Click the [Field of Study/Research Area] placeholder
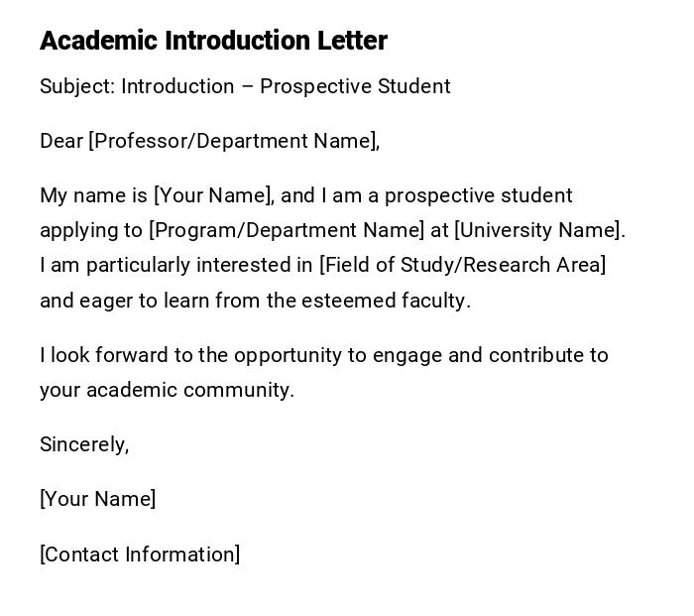Screen dimensions: 694x616 tap(462, 265)
